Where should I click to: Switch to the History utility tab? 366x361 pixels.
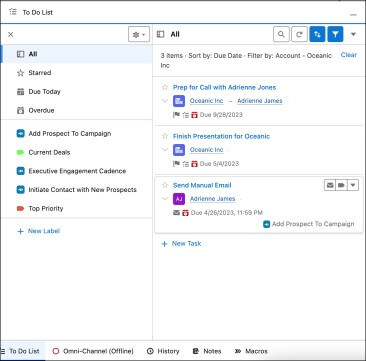pyautogui.click(x=163, y=351)
